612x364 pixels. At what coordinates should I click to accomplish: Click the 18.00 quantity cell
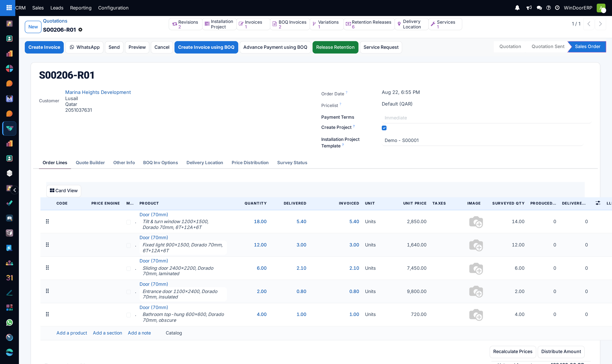pos(260,221)
